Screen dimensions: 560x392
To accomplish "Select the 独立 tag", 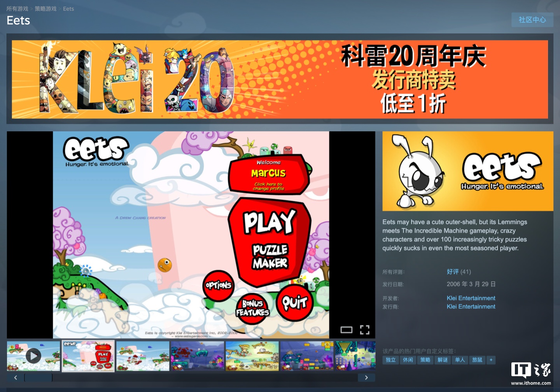I will (391, 360).
